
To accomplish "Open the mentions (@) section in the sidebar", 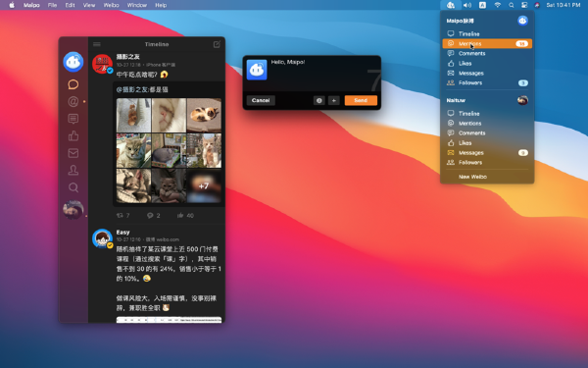I will pyautogui.click(x=73, y=101).
